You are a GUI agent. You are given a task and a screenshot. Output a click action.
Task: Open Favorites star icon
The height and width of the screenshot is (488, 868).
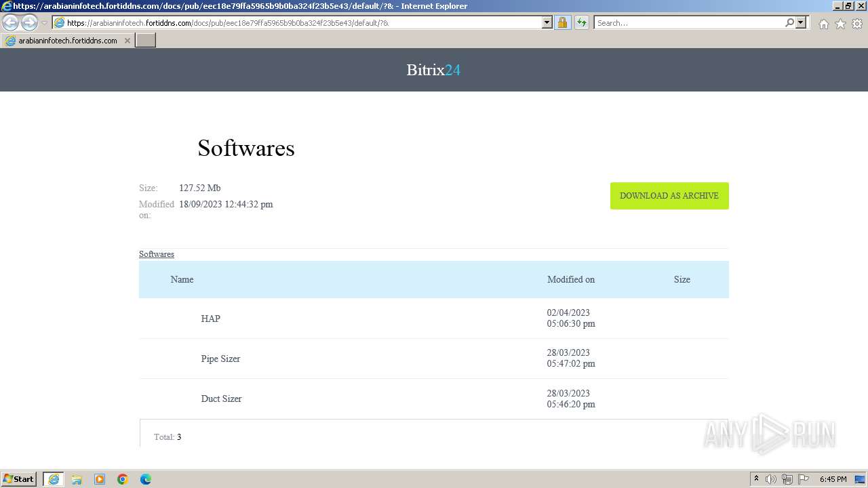click(x=840, y=24)
